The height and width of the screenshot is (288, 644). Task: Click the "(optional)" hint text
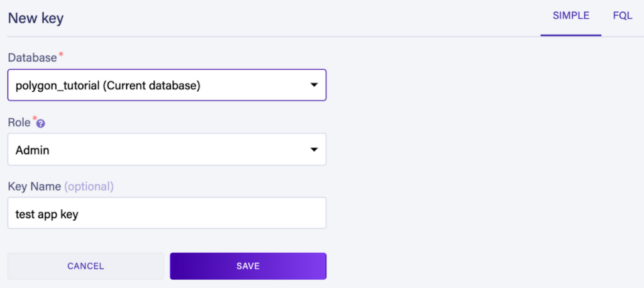[89, 187]
